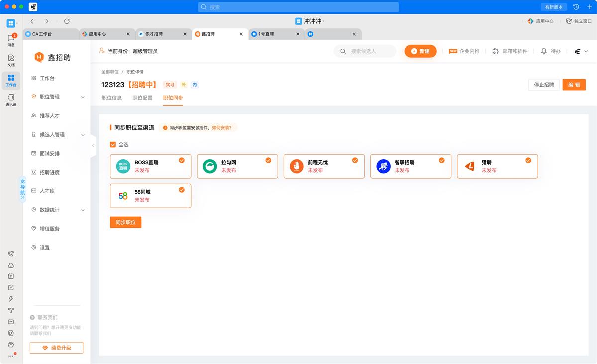This screenshot has width=597, height=364.
Task: Click the 宽导航 toggle tab
Action: pyautogui.click(x=22, y=189)
